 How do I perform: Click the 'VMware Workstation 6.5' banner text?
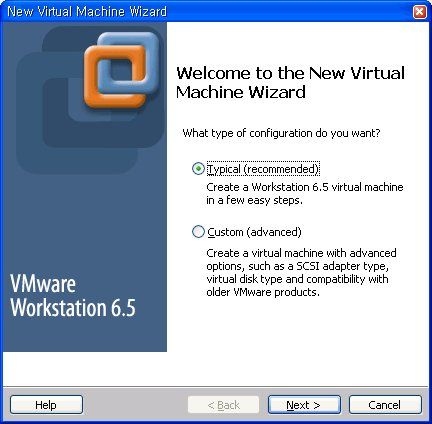(73, 295)
